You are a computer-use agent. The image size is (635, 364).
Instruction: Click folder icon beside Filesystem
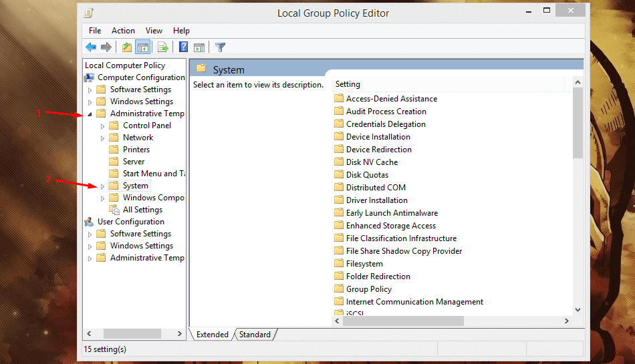[339, 263]
